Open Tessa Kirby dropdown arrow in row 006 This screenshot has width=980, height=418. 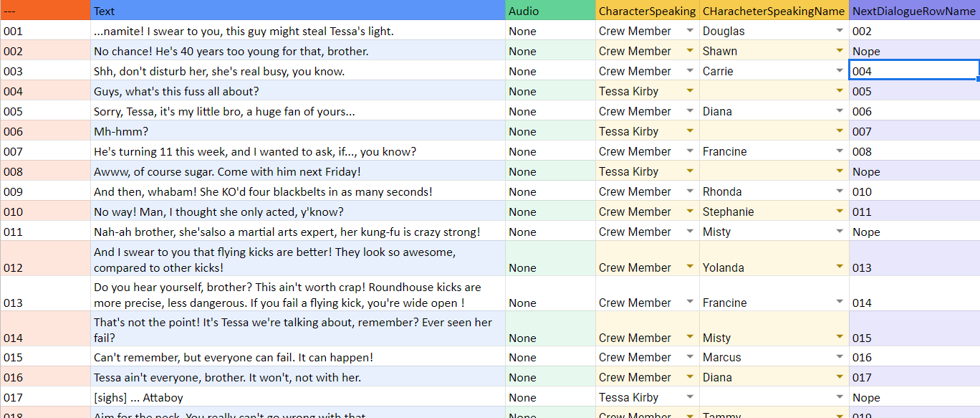point(689,131)
